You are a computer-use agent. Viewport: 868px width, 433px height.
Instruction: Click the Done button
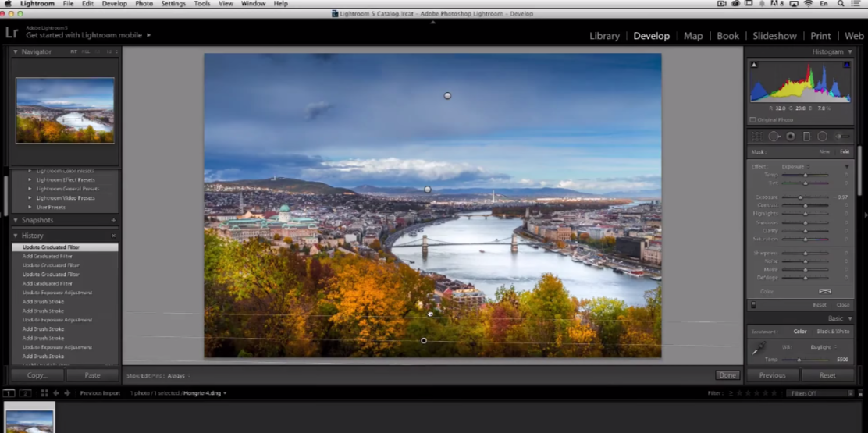[727, 375]
